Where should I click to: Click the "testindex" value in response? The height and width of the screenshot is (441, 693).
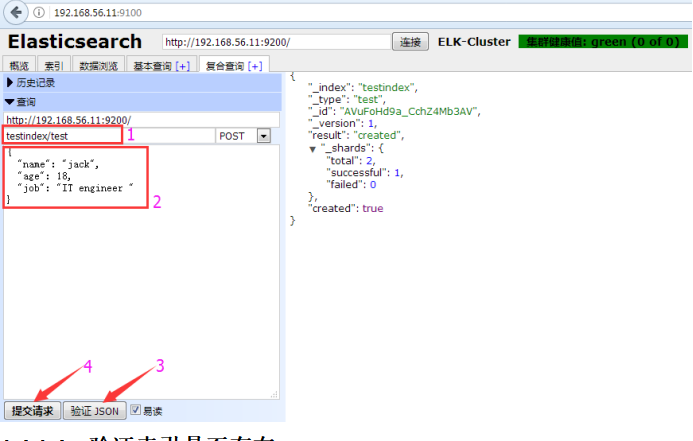point(387,87)
